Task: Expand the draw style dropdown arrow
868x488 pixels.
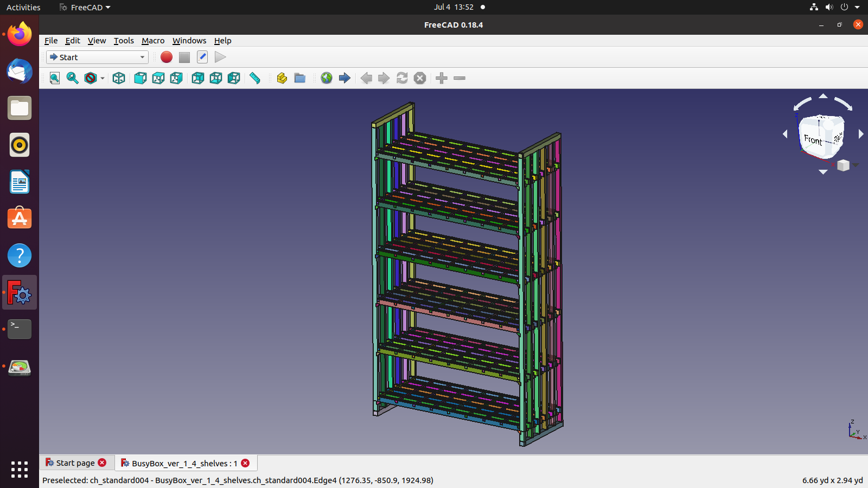Action: [x=102, y=78]
